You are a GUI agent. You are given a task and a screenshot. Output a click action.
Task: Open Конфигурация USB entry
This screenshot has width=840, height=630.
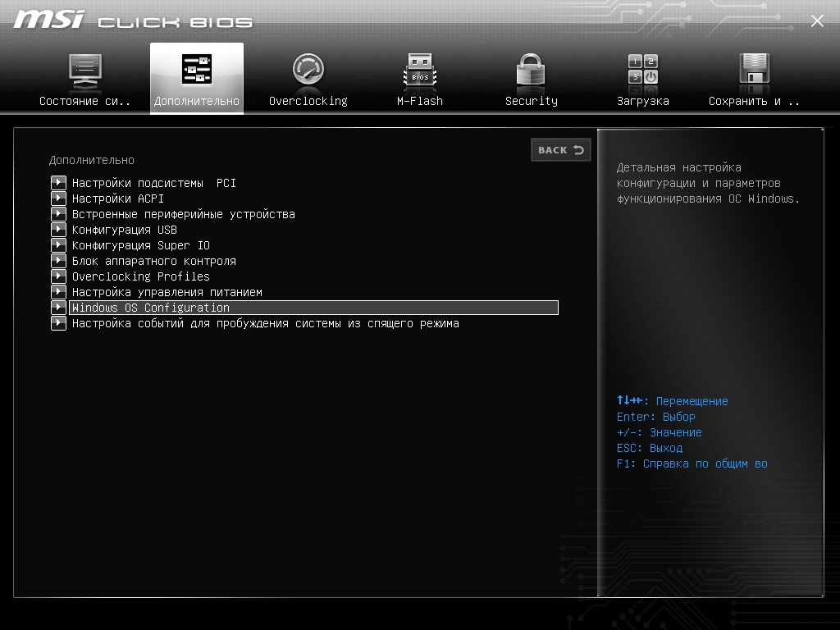click(125, 230)
